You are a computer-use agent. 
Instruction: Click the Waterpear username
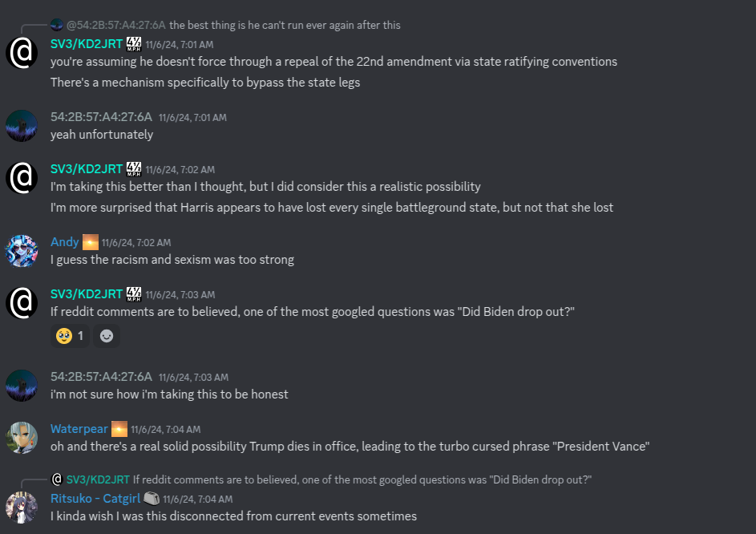tap(79, 430)
